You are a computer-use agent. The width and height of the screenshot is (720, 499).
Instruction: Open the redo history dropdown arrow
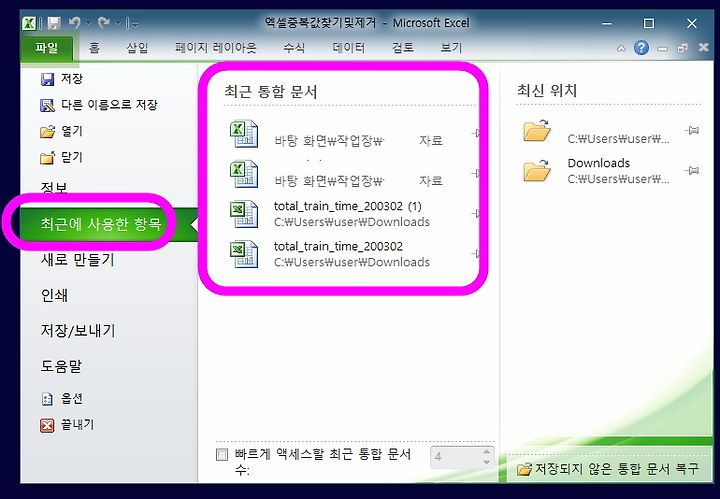pyautogui.click(x=118, y=22)
